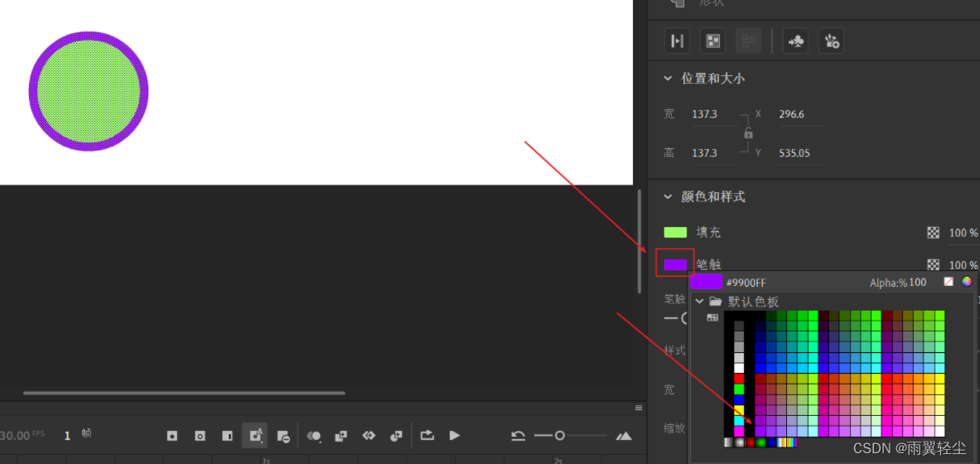Image resolution: width=980 pixels, height=464 pixels.
Task: Click the insert frame icon in timeline
Action: pos(227,436)
